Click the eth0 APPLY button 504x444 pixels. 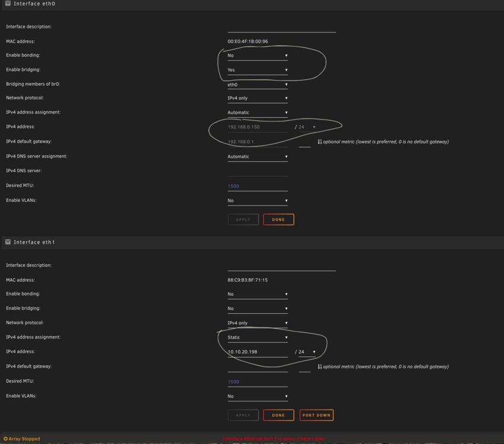click(243, 220)
